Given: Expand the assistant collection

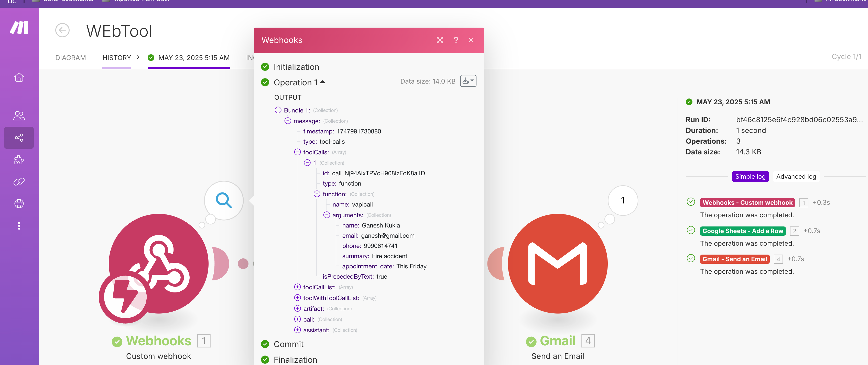Looking at the screenshot, I should pos(298,330).
